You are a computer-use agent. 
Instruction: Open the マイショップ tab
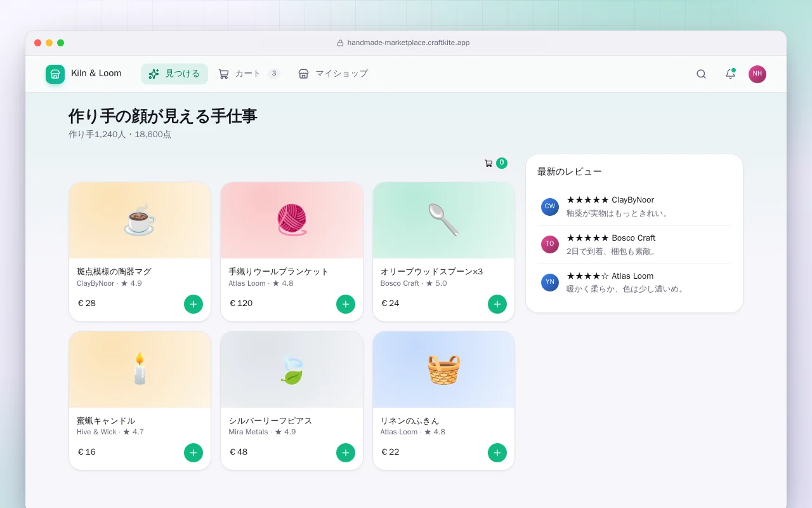coord(333,74)
